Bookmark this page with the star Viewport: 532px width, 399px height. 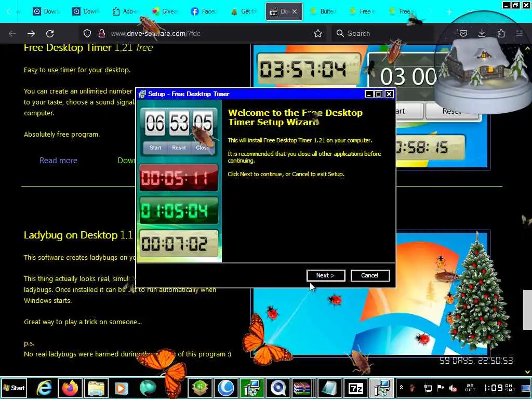318,33
